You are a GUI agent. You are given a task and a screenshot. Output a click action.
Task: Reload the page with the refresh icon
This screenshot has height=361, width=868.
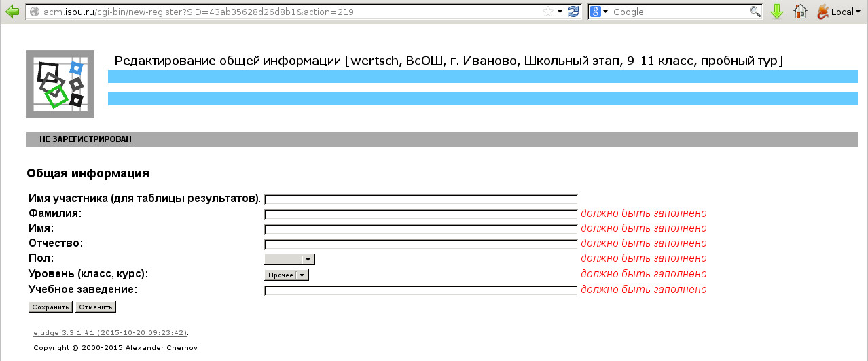point(573,12)
